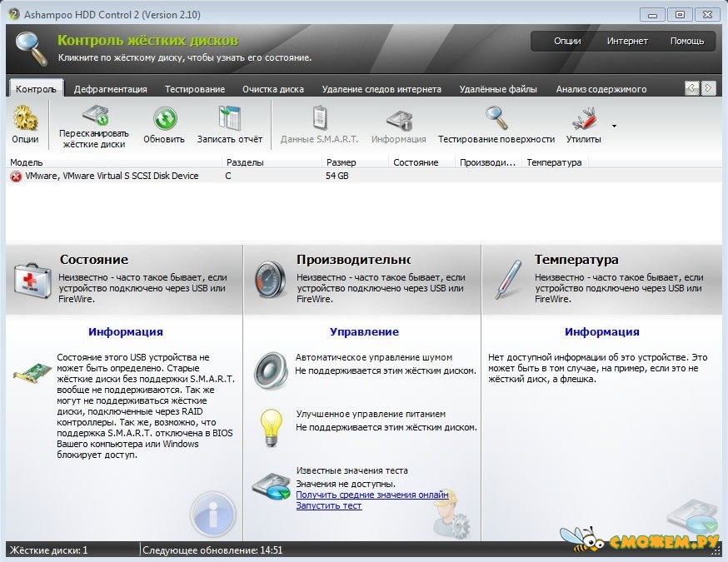The height and width of the screenshot is (562, 728).
Task: Switch to the Контроль tab
Action: coord(36,89)
